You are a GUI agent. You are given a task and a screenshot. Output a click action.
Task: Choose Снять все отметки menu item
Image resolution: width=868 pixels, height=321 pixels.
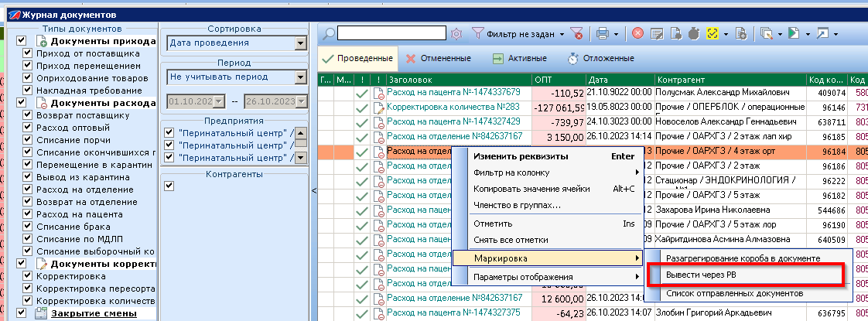click(x=548, y=241)
